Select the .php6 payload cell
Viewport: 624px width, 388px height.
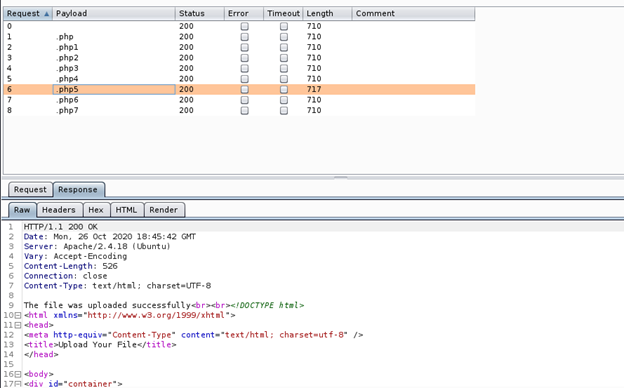pos(114,100)
